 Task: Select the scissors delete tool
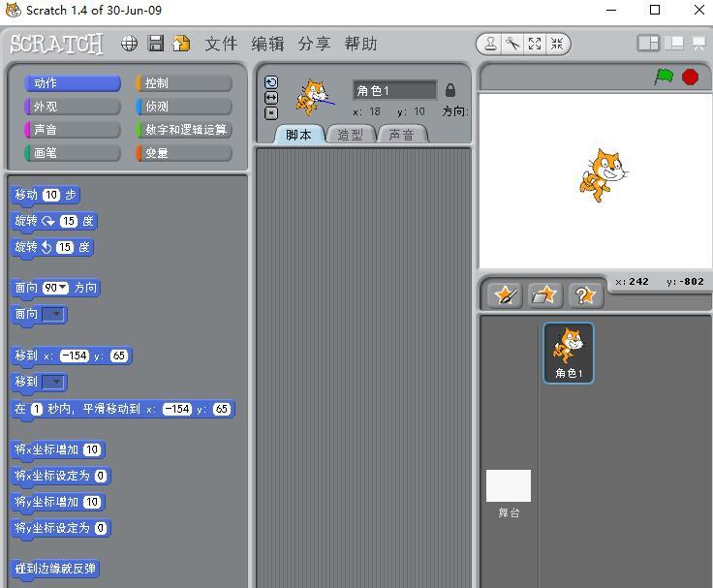pyautogui.click(x=512, y=45)
